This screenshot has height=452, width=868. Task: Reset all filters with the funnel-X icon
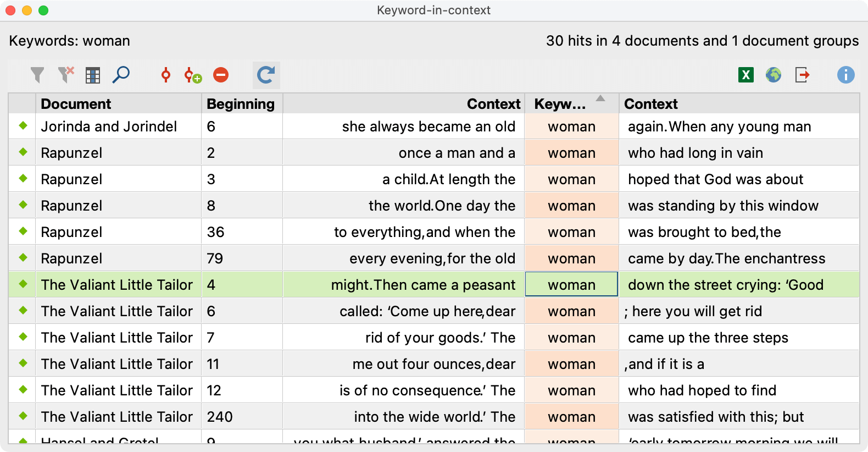click(66, 75)
